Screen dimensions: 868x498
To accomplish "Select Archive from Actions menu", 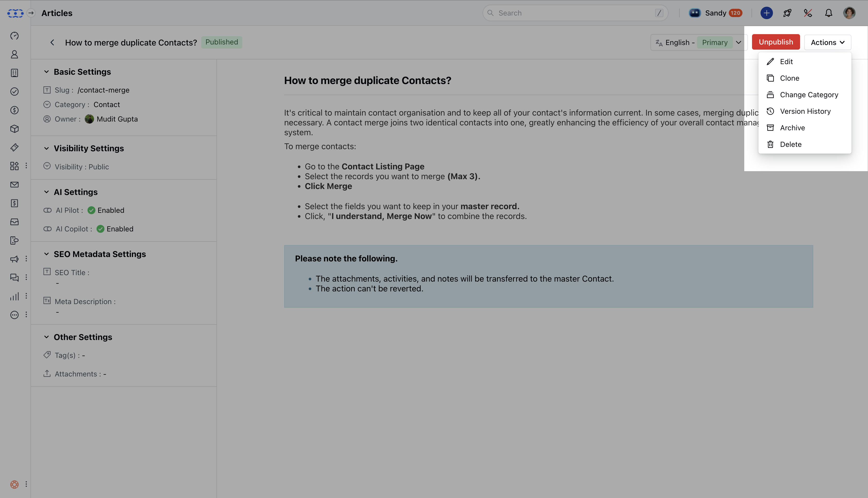I will pyautogui.click(x=792, y=127).
